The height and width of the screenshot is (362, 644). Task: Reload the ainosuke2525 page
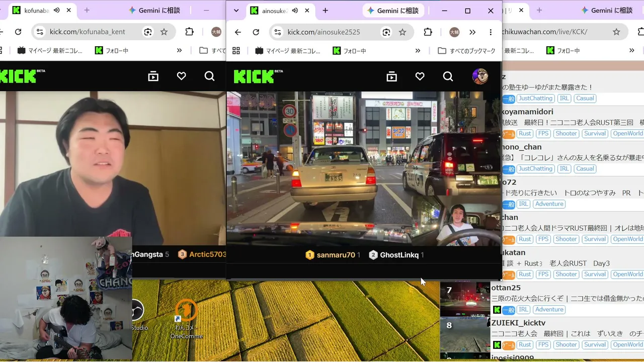256,32
